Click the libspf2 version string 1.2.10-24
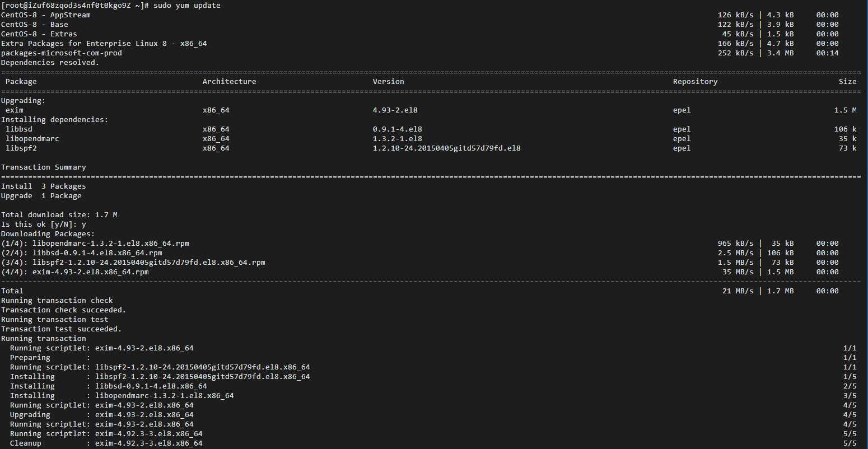 point(447,148)
